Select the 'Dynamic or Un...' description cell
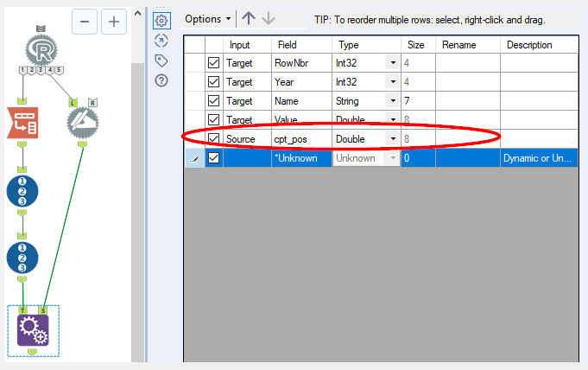588x370 pixels. click(x=540, y=157)
